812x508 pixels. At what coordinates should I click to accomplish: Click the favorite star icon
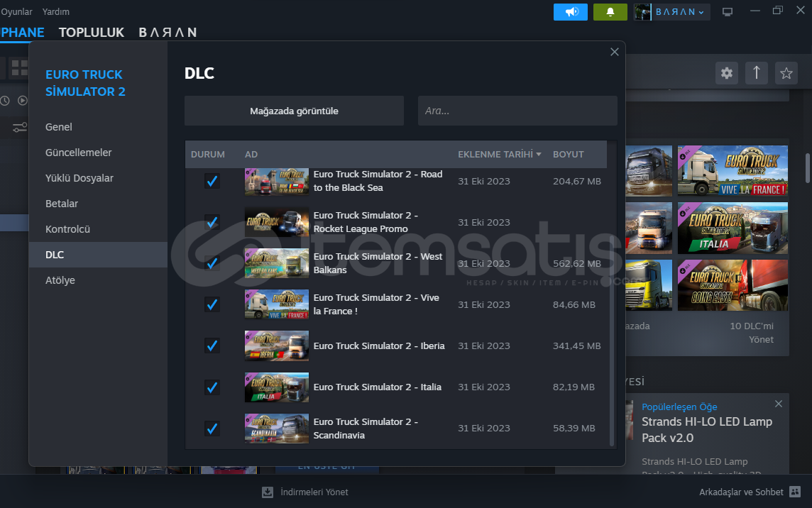click(786, 73)
